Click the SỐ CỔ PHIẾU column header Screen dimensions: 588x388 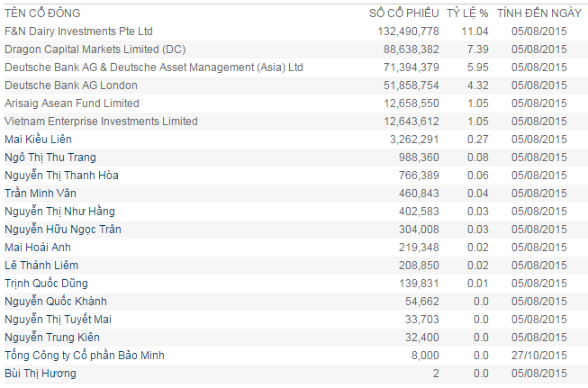click(x=404, y=14)
